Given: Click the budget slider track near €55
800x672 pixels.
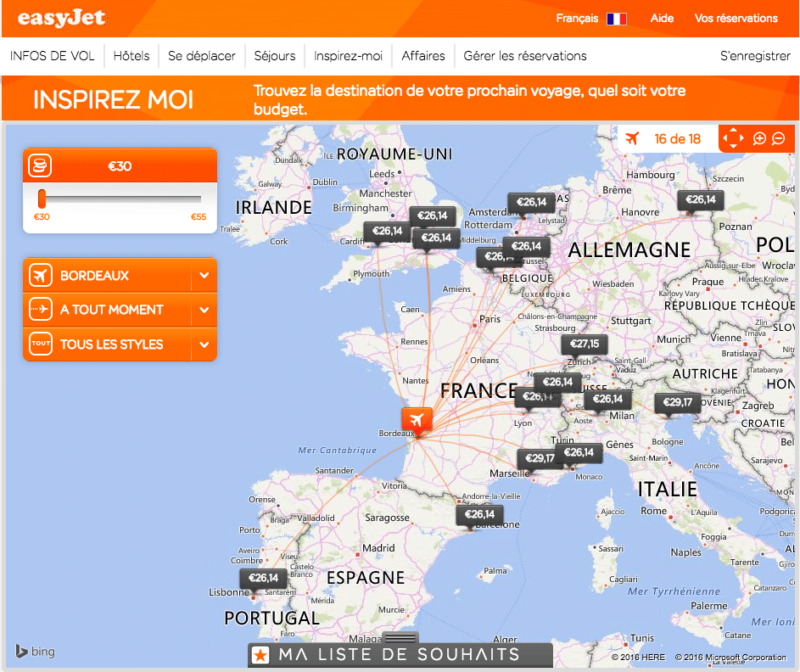Looking at the screenshot, I should click(x=197, y=199).
